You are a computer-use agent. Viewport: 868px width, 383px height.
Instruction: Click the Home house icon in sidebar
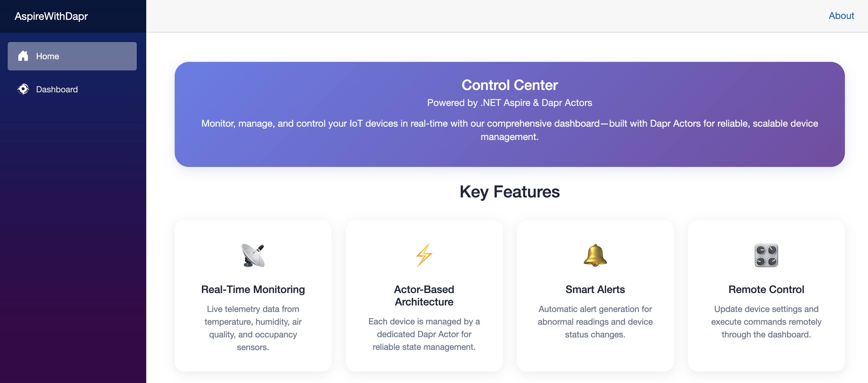tap(23, 56)
